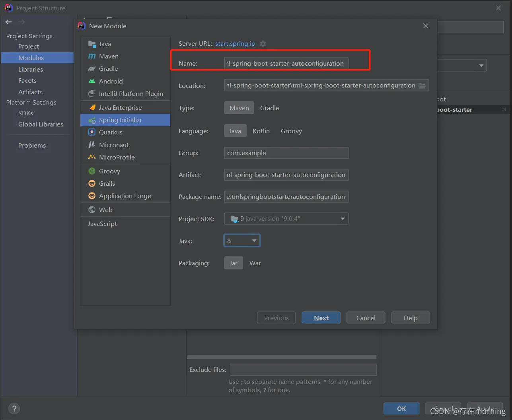Open Facets settings section
512x420 pixels.
tap(27, 80)
